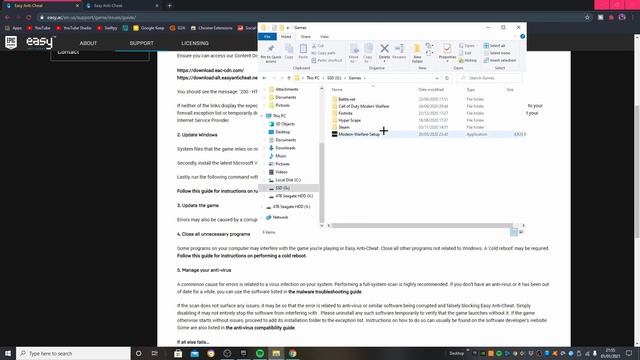Click Cut in the Clipboard group
This screenshot has width=640, height=360.
(318, 46)
